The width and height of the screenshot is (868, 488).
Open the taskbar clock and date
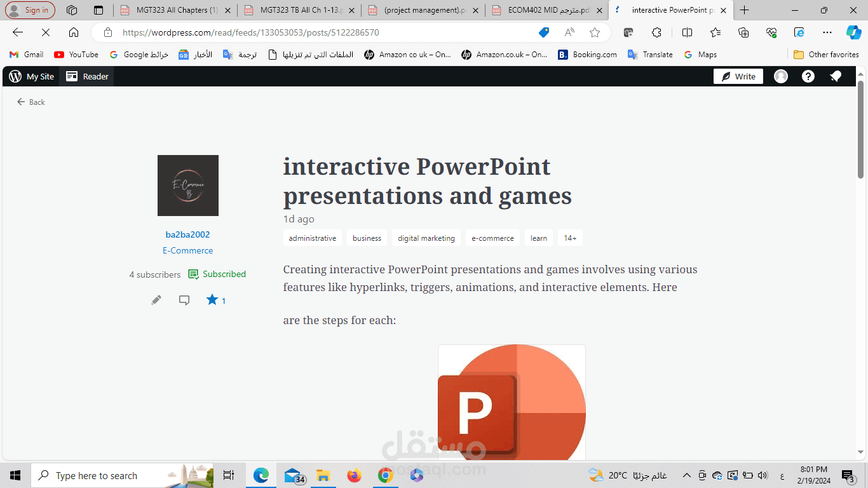tap(813, 475)
